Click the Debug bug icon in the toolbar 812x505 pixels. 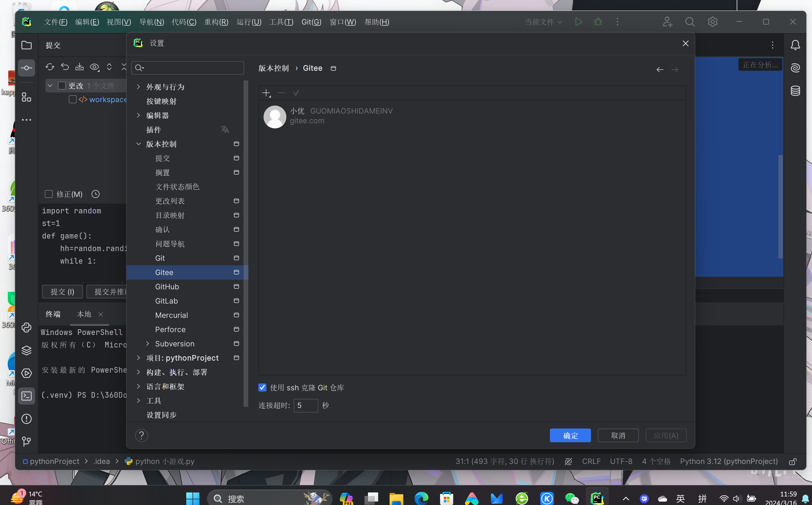[598, 22]
